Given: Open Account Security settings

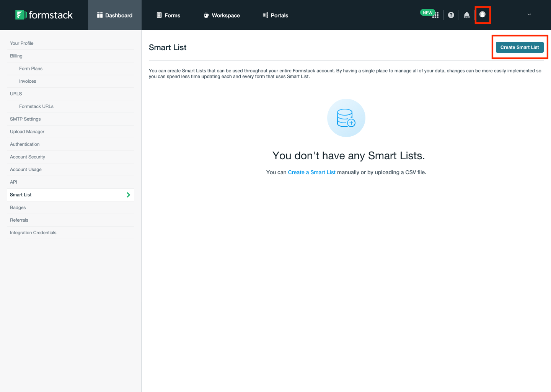Looking at the screenshot, I should coord(27,157).
